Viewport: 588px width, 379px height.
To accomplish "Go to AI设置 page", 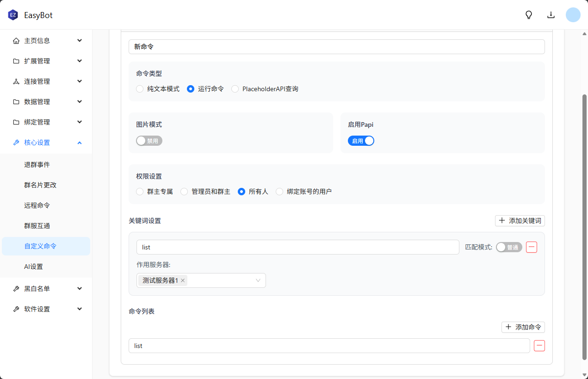I will click(x=33, y=267).
